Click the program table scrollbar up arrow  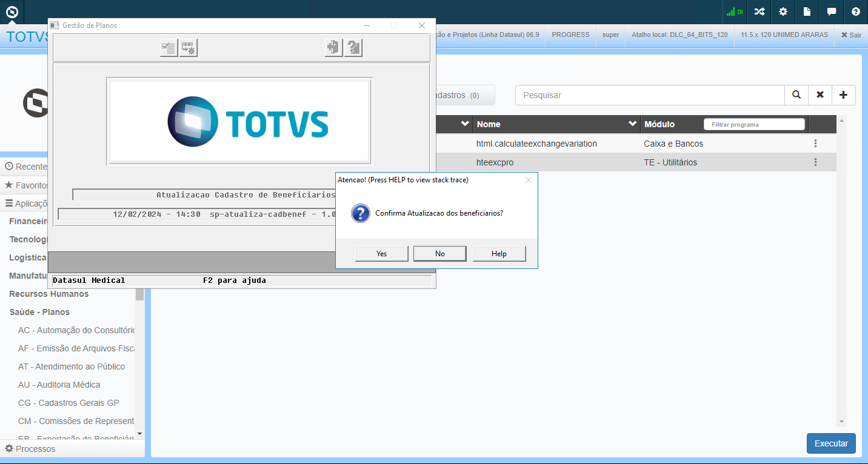point(841,120)
